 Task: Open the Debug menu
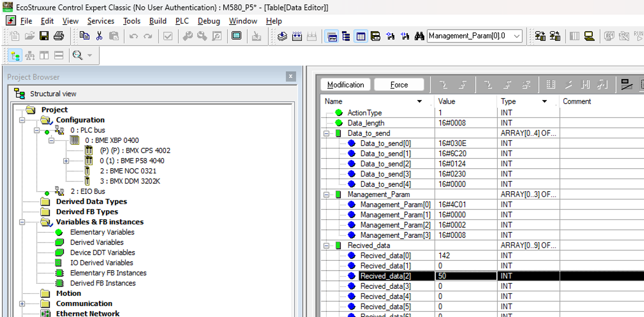(209, 21)
